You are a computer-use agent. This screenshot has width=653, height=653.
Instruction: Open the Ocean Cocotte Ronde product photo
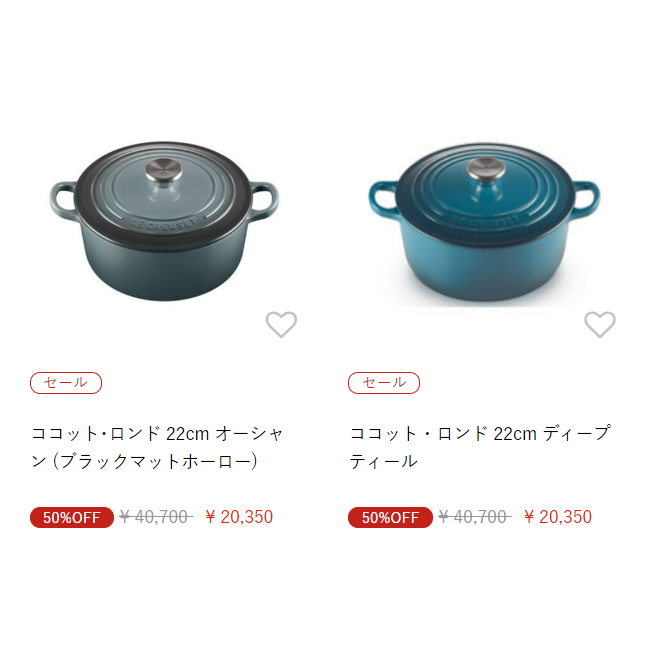(164, 221)
